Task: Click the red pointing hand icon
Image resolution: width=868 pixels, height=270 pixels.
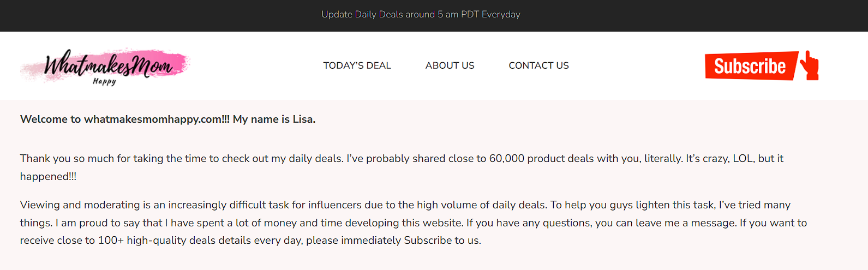Action: coord(810,65)
